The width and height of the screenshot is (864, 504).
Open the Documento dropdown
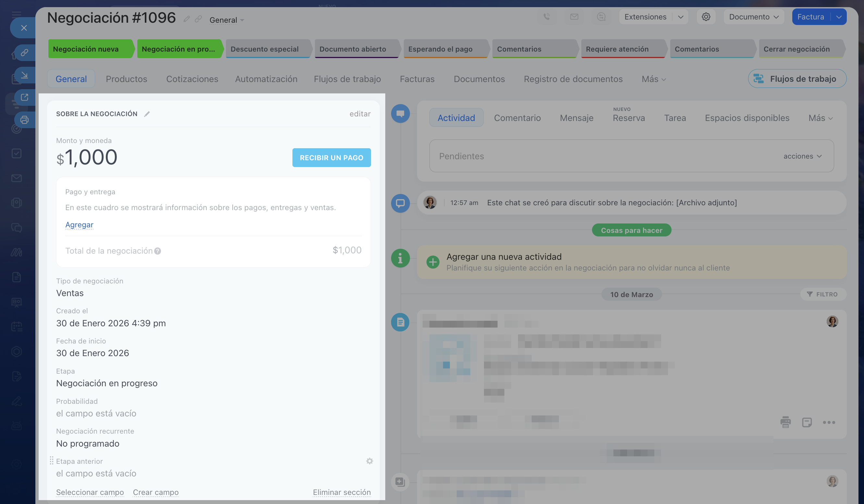pyautogui.click(x=754, y=17)
